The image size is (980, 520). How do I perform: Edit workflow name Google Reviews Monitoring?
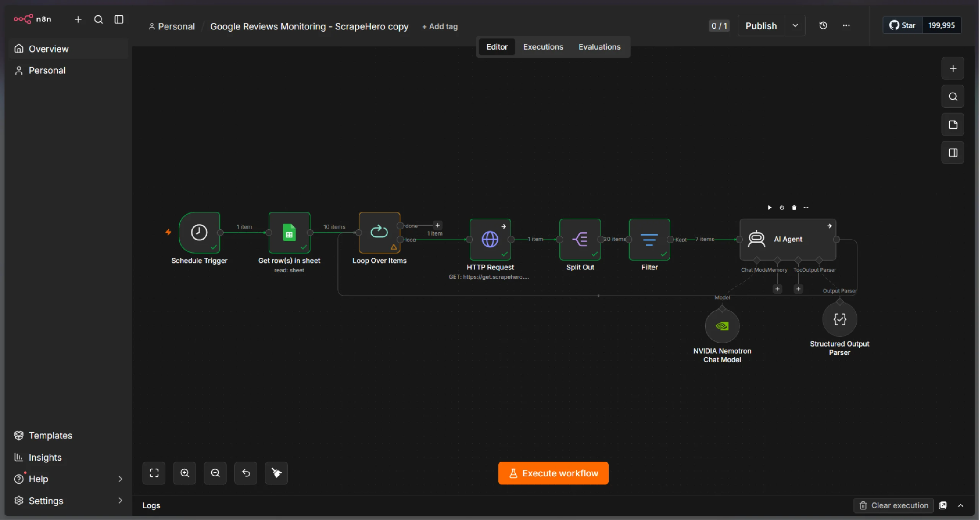309,26
